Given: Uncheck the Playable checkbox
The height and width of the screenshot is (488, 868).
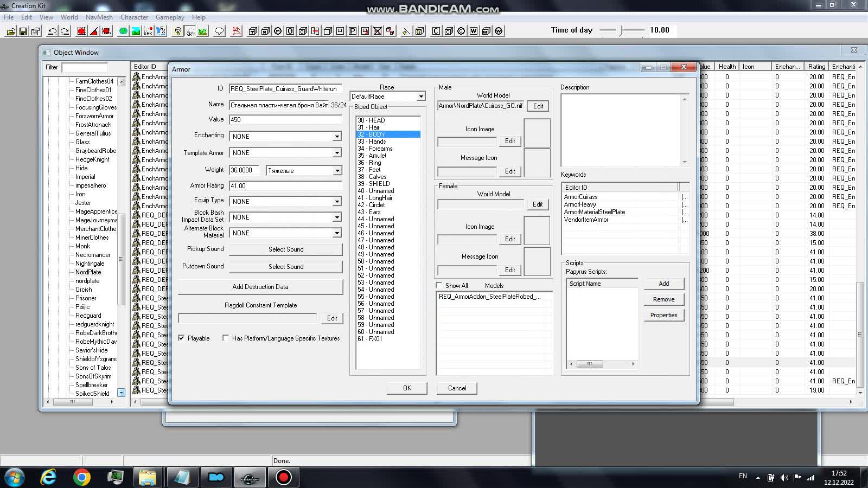Looking at the screenshot, I should point(181,338).
